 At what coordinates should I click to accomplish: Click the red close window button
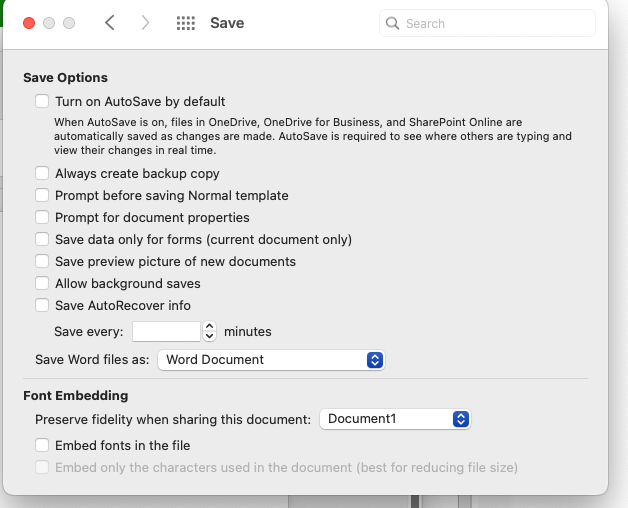(29, 23)
